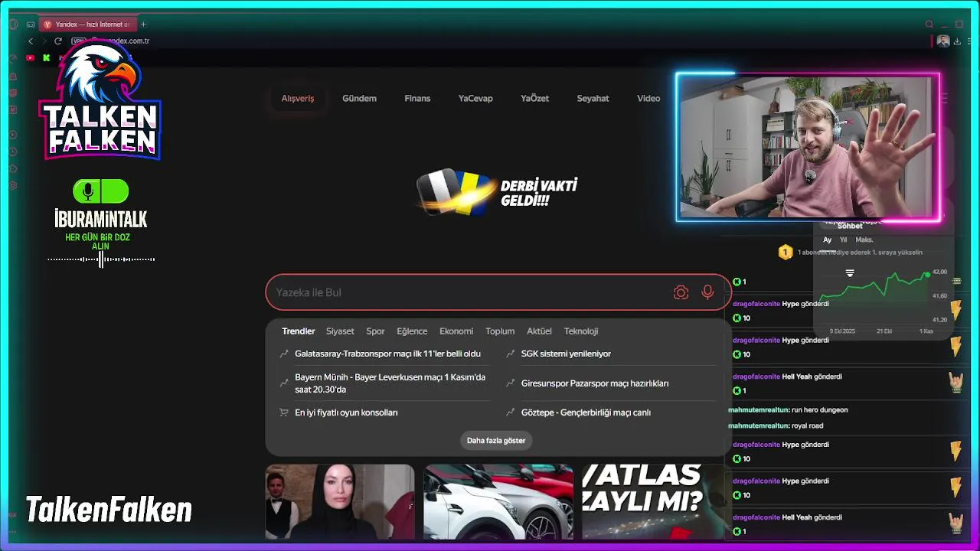The image size is (980, 551).
Task: Open the YouTube bookmark icon
Action: 31,57
